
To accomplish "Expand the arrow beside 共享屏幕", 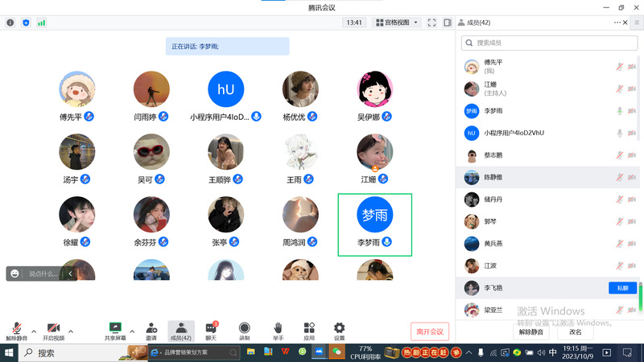I will [x=132, y=331].
